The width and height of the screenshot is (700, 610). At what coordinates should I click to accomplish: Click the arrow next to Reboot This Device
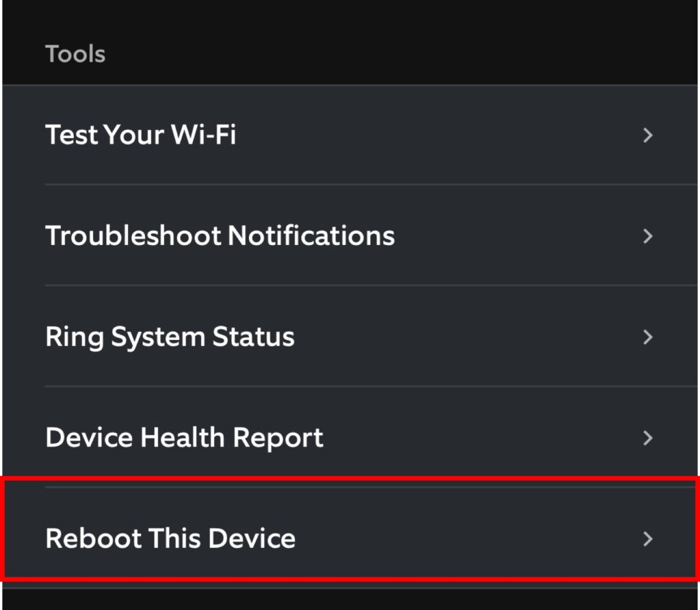[x=647, y=538]
